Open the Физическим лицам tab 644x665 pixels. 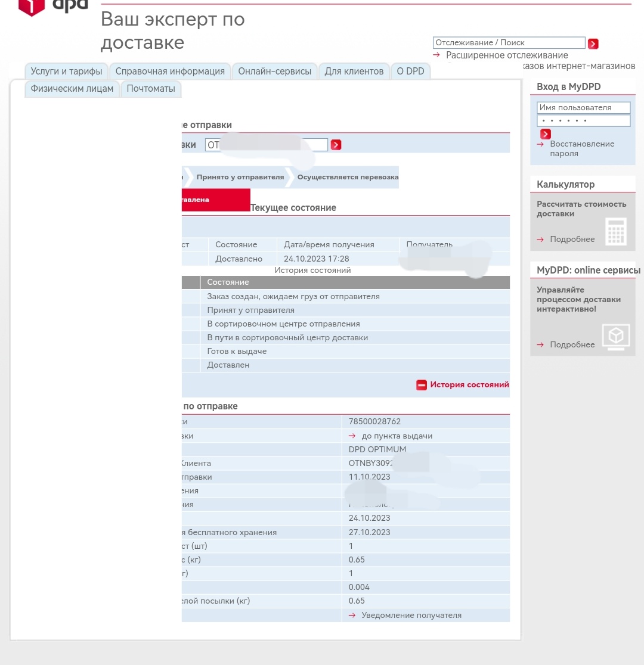72,89
